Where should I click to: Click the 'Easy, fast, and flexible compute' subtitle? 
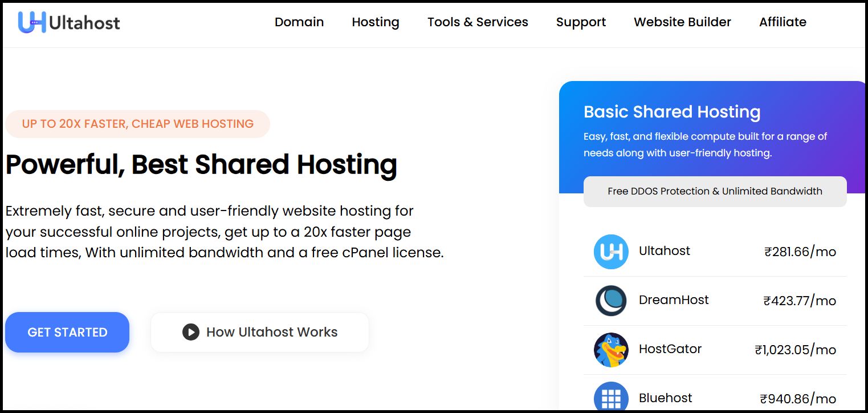705,145
